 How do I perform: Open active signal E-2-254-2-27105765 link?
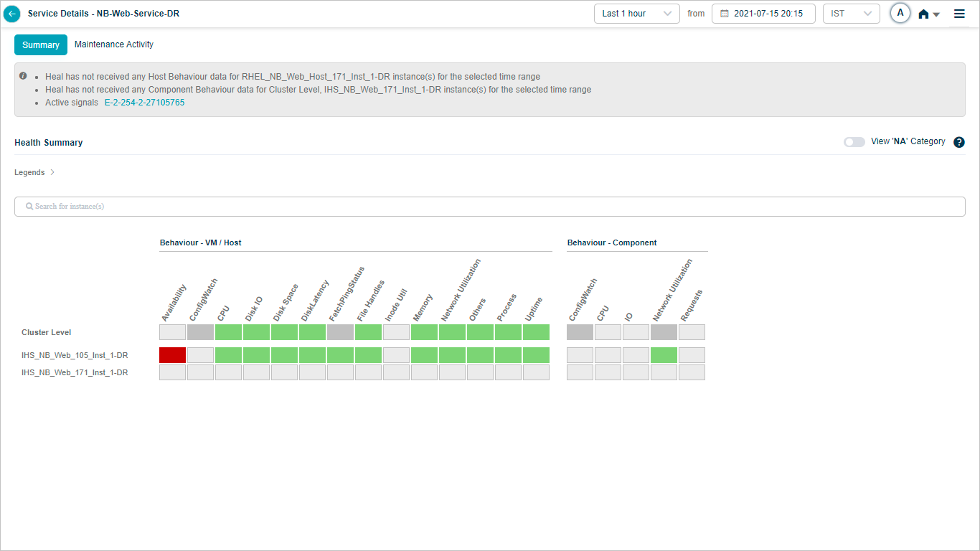(144, 103)
